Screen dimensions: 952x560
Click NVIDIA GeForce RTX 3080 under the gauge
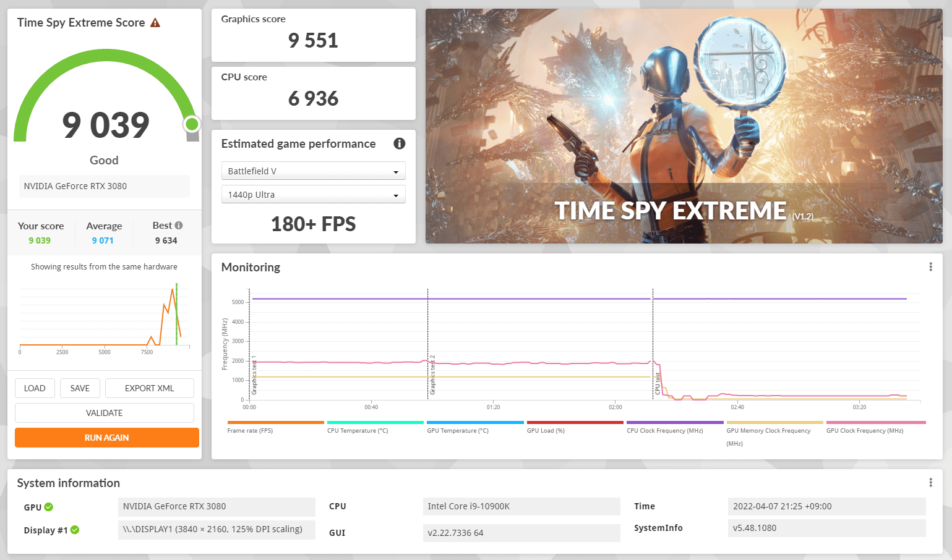[105, 186]
